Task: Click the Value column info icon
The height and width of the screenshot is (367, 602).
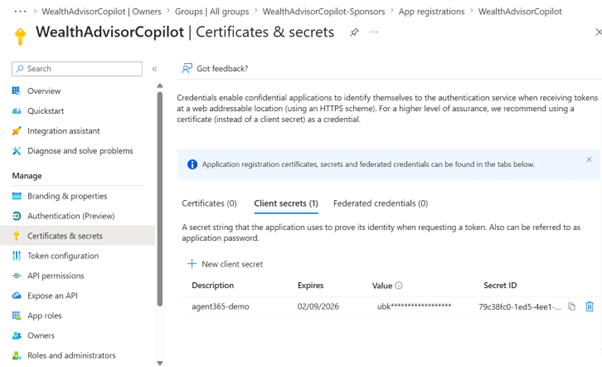Action: pyautogui.click(x=399, y=285)
